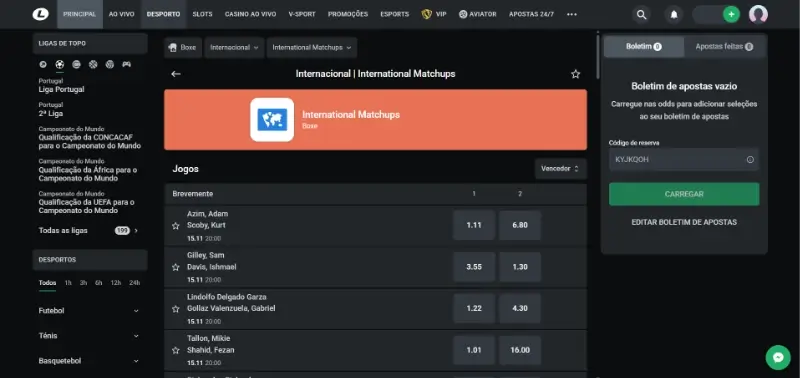The width and height of the screenshot is (800, 378).
Task: Favorite the Azim vs Scoby match
Action: click(176, 225)
